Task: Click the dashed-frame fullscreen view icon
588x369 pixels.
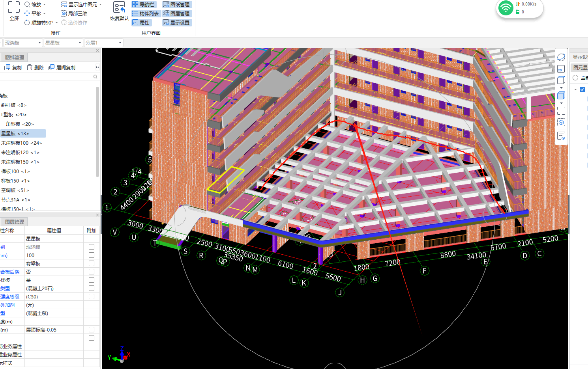Action: 561,111
